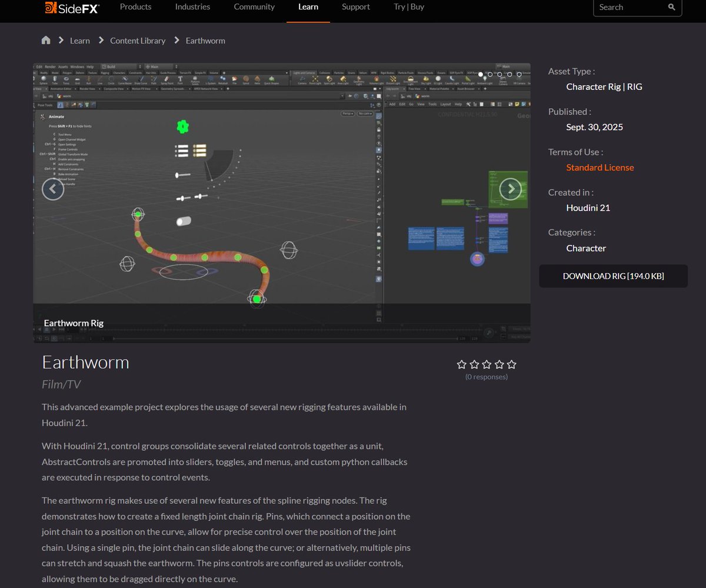Select the third carousel indicator dot
Viewport: 706px width, 588px height.
point(499,75)
